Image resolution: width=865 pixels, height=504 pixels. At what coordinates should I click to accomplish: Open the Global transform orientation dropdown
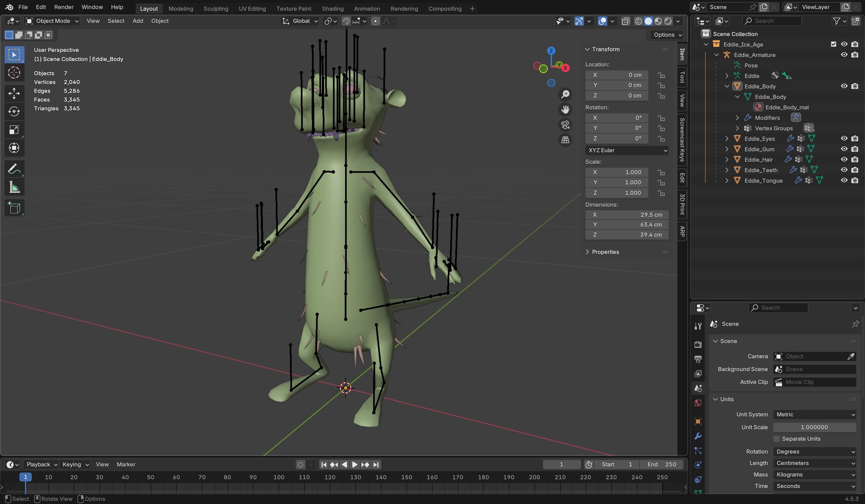click(300, 21)
